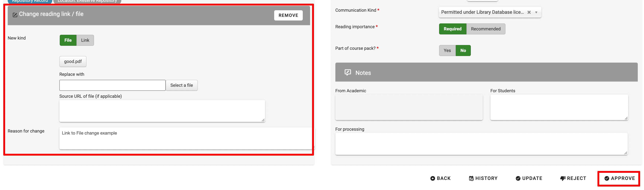Click inside the Source URL of file field
The height and width of the screenshot is (190, 644).
[x=162, y=111]
